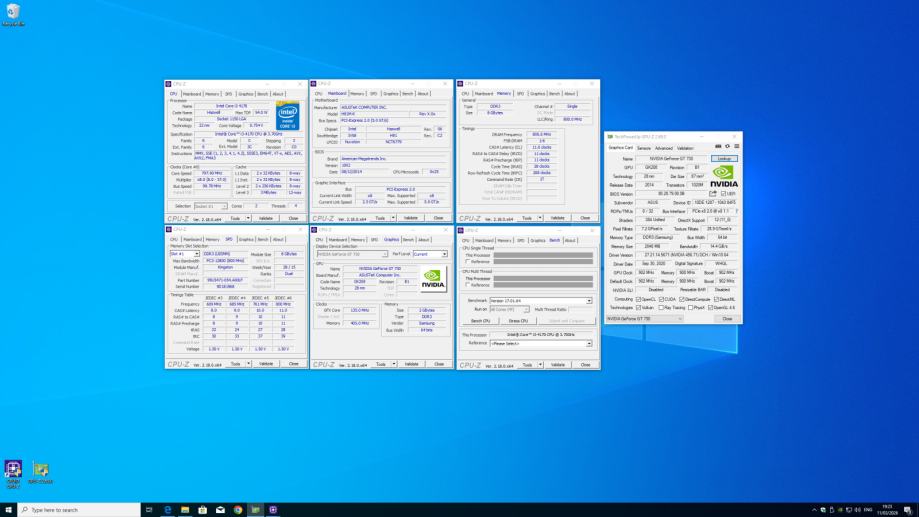Click the GPU-Z refresh icon

[x=728, y=147]
